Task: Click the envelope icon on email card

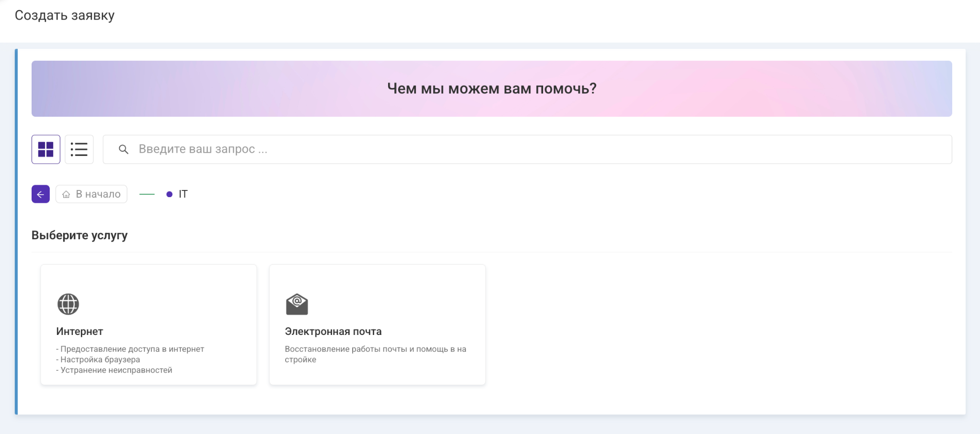Action: [297, 304]
